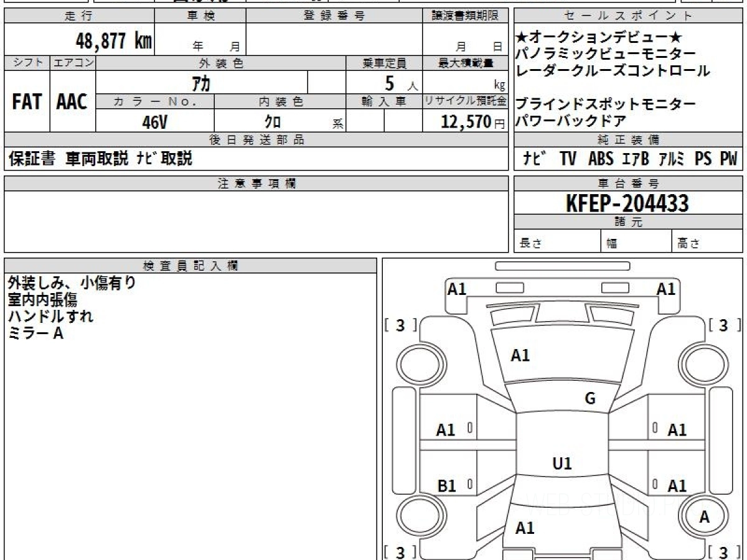Select the recycle deposit 12,570円
747x560 pixels.
(x=473, y=122)
